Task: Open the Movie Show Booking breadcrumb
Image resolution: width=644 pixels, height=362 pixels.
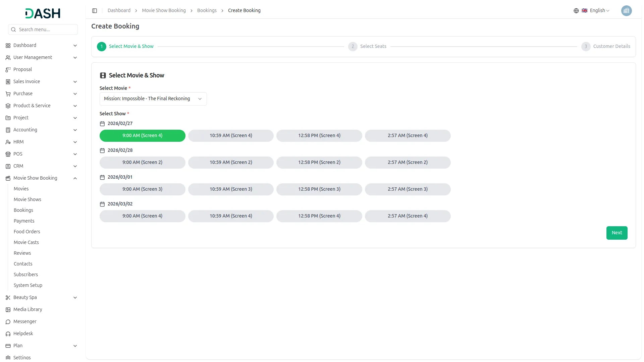Action: 164,11
